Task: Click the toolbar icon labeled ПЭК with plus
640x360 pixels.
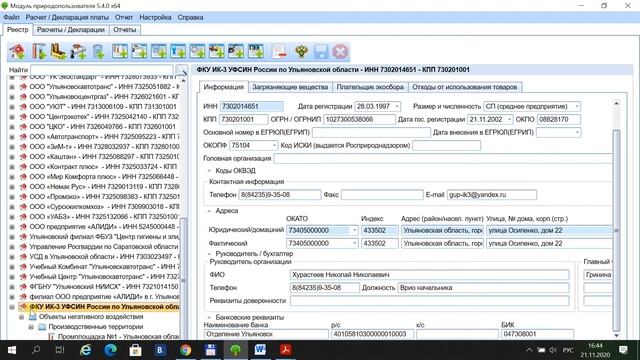Action: pyautogui.click(x=256, y=51)
